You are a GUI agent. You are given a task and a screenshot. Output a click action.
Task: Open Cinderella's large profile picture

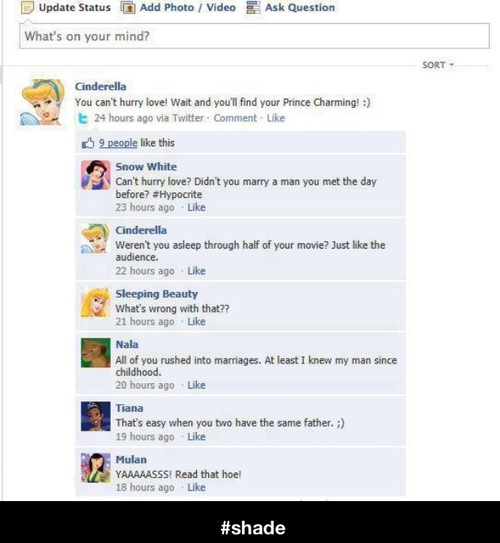pos(41,103)
